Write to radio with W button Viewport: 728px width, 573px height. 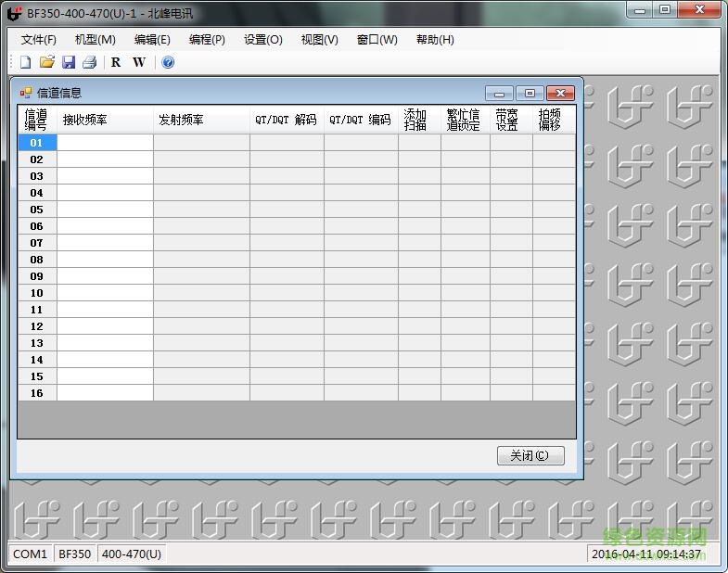(139, 62)
